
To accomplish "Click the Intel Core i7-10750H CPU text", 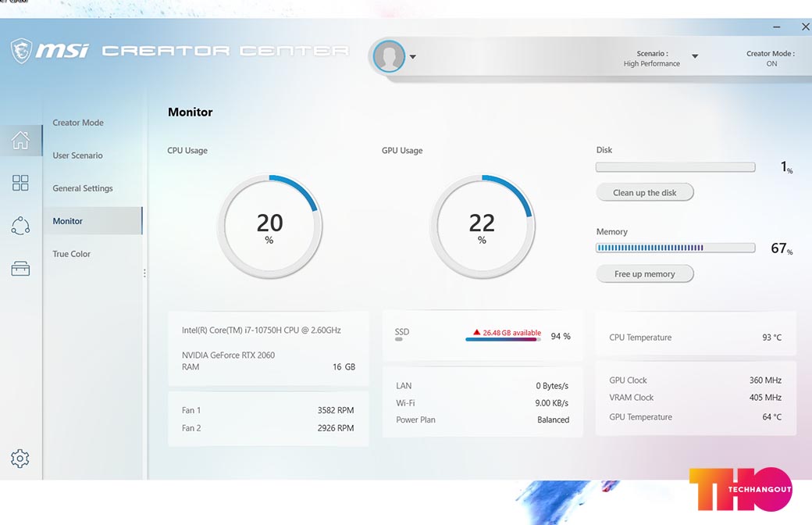I will (261, 330).
